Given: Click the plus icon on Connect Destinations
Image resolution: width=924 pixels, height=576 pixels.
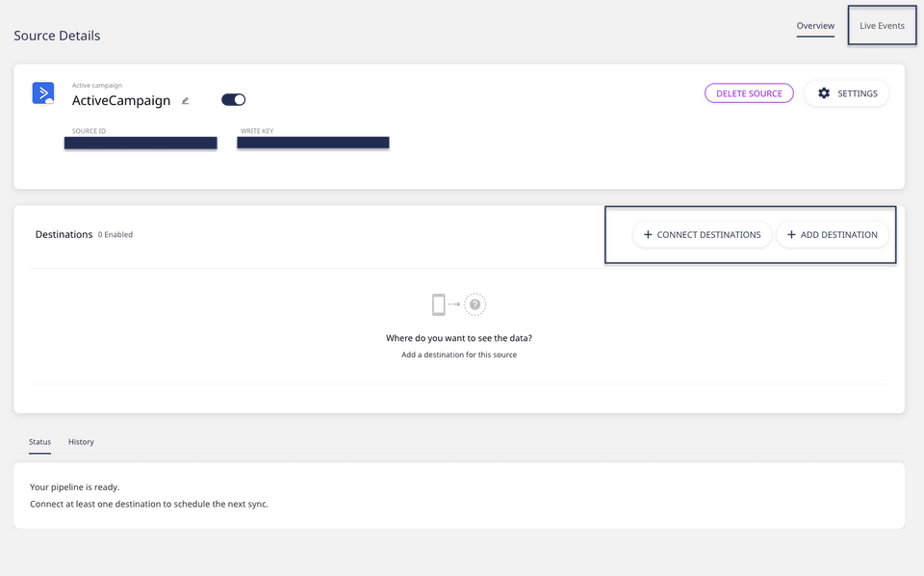Looking at the screenshot, I should (x=648, y=235).
